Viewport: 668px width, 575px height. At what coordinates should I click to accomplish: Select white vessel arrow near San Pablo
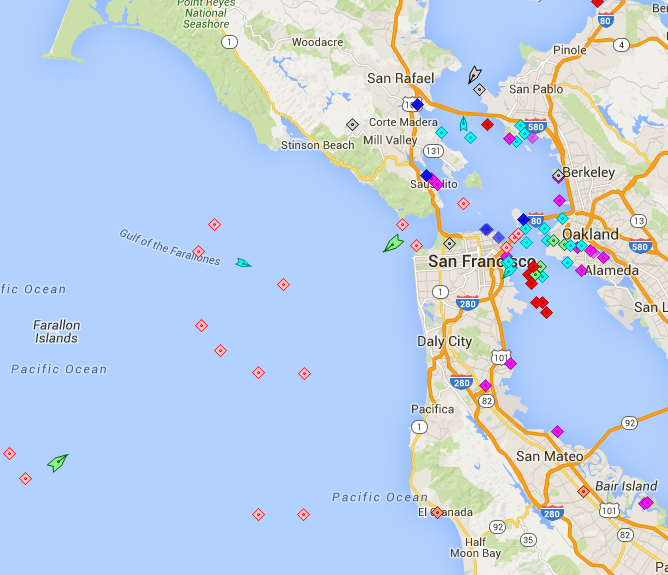[x=474, y=74]
